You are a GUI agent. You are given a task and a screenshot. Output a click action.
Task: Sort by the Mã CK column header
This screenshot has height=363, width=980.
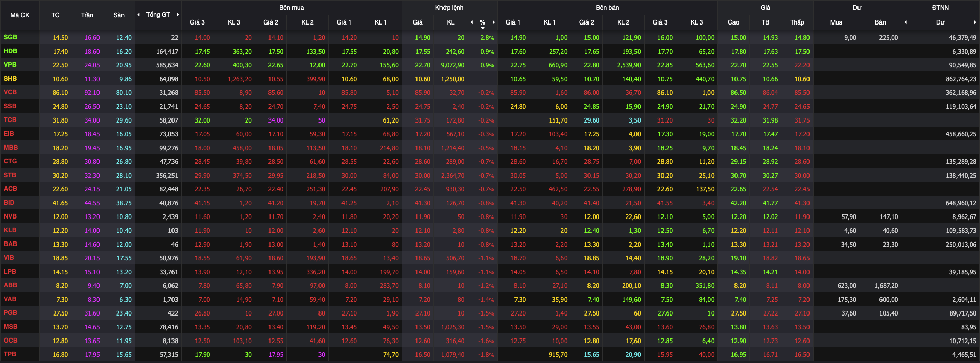[20, 15]
